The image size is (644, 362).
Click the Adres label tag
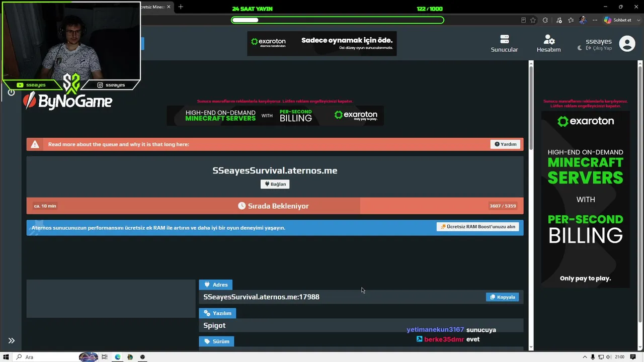click(x=215, y=285)
